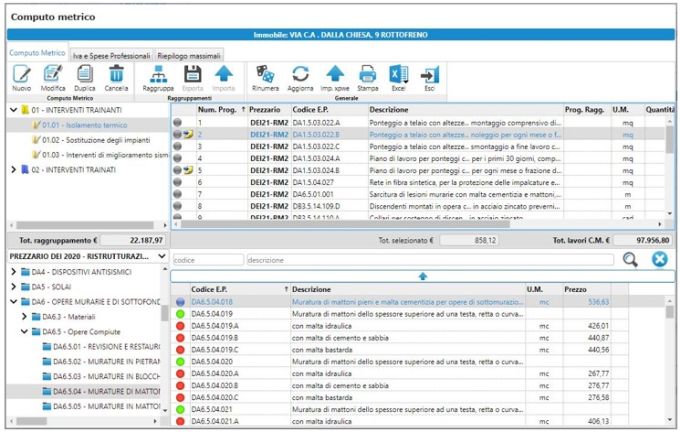This screenshot has height=432, width=680.
Task: Click the blue clear search X button
Action: click(x=660, y=259)
